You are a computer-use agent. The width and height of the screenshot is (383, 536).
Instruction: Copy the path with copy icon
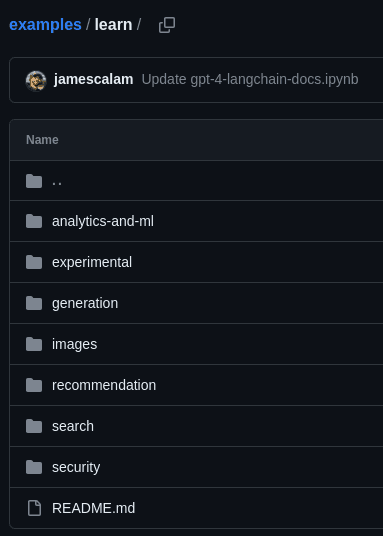pos(167,25)
